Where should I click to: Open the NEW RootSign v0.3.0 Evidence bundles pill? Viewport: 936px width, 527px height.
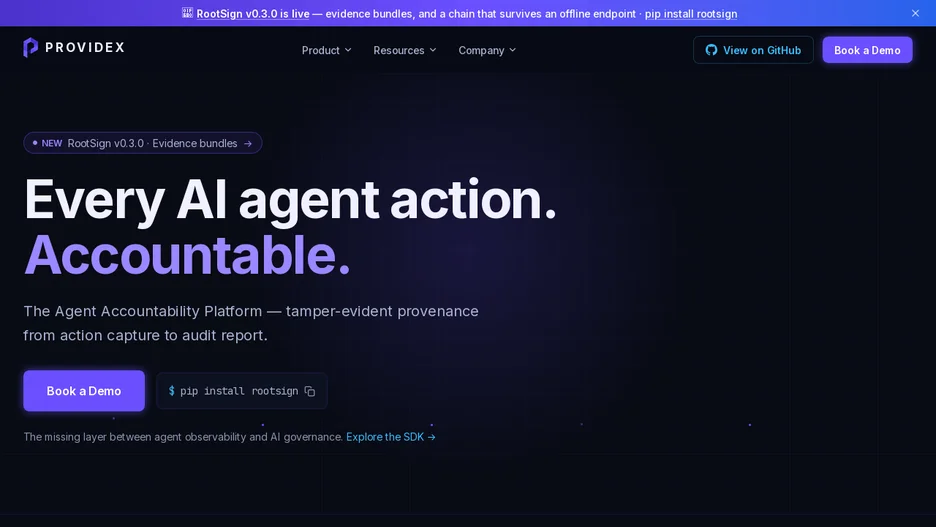(x=143, y=143)
